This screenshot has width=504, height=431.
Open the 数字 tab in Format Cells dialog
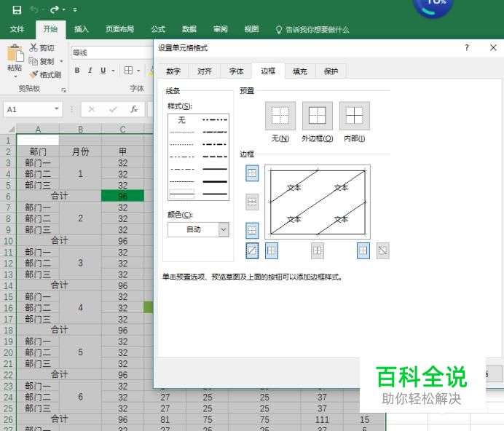coord(173,71)
